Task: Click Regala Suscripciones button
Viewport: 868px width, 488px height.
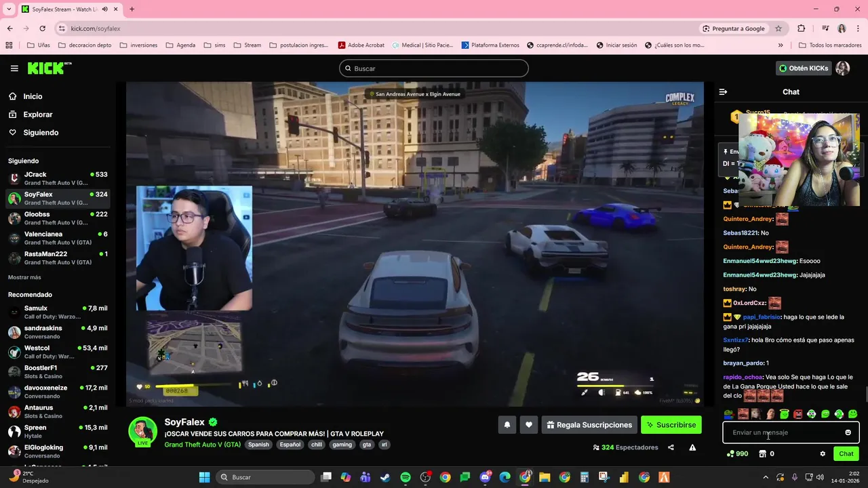Action: coord(589,425)
